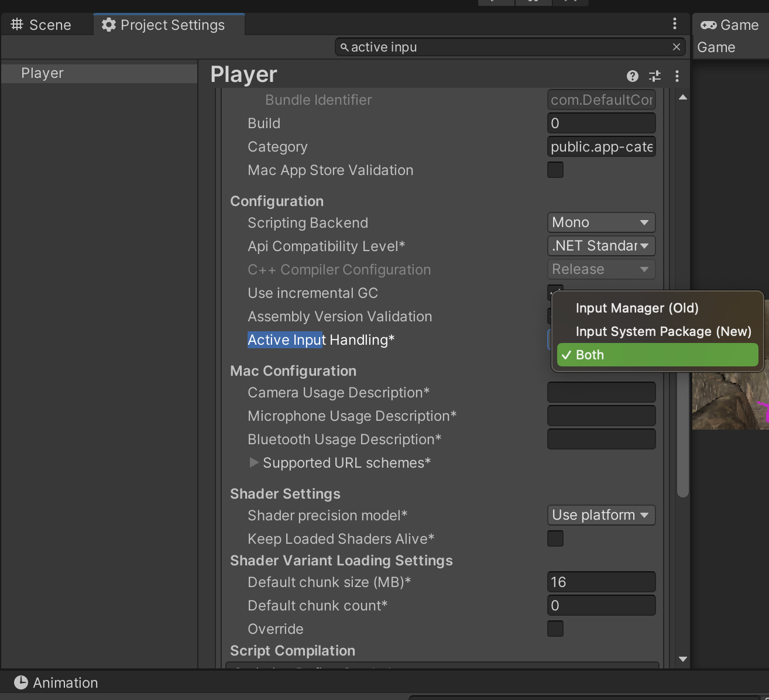Click the Build number field
This screenshot has width=769, height=700.
[x=601, y=123]
